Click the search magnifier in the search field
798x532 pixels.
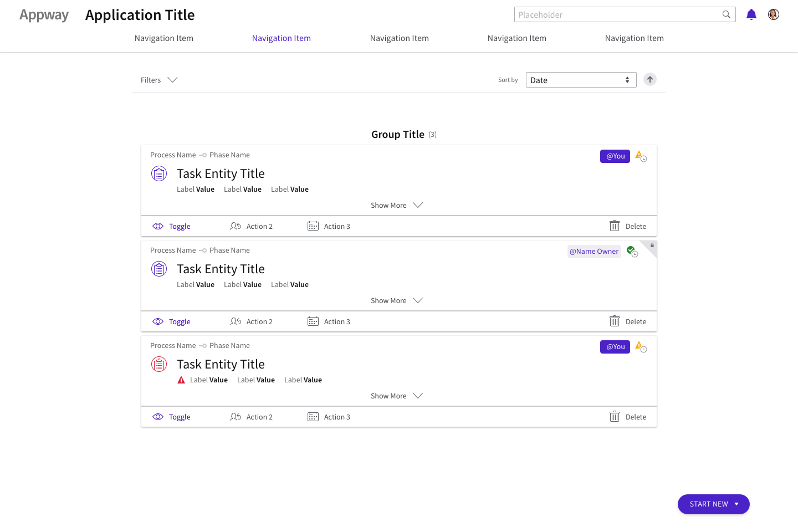(726, 14)
